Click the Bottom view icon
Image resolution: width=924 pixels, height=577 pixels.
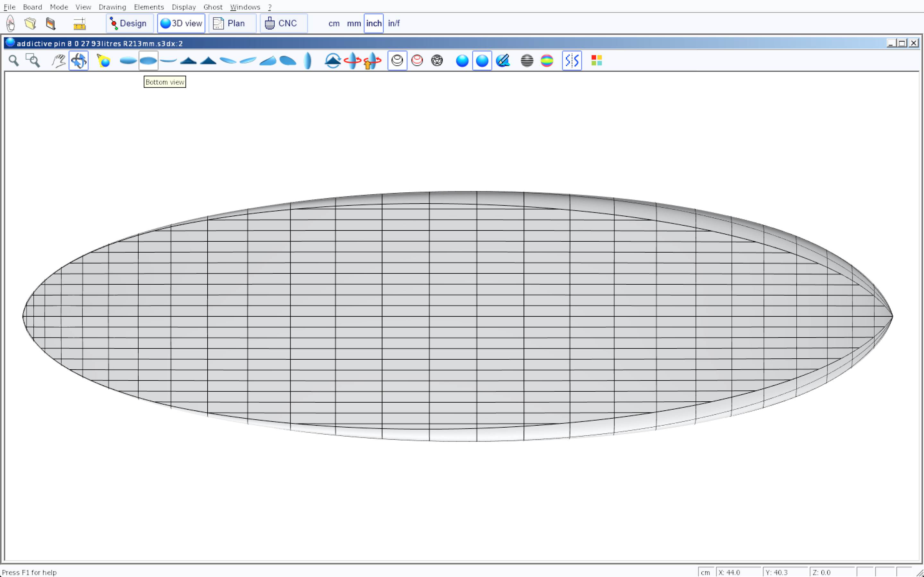tap(148, 61)
